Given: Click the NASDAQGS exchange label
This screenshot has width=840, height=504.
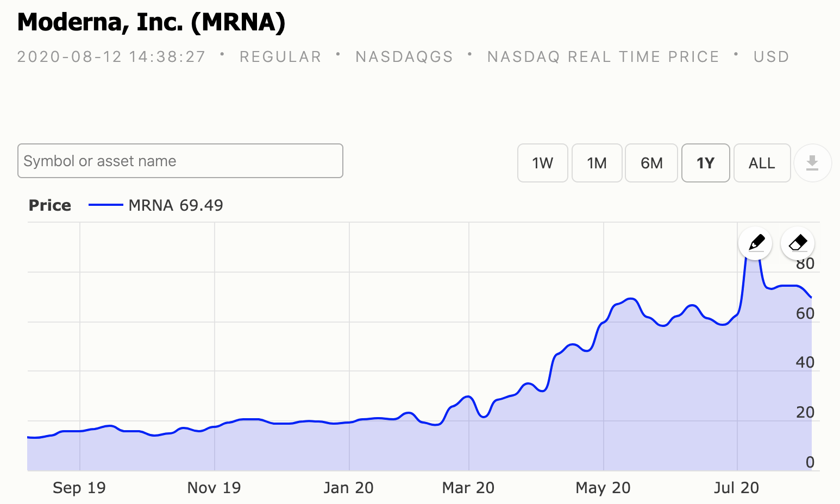Looking at the screenshot, I should click(x=404, y=56).
